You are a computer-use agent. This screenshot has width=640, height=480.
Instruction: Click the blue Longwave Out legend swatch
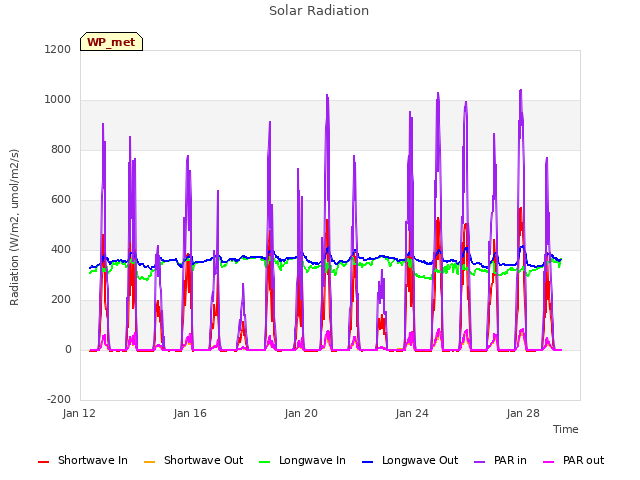pos(367,462)
